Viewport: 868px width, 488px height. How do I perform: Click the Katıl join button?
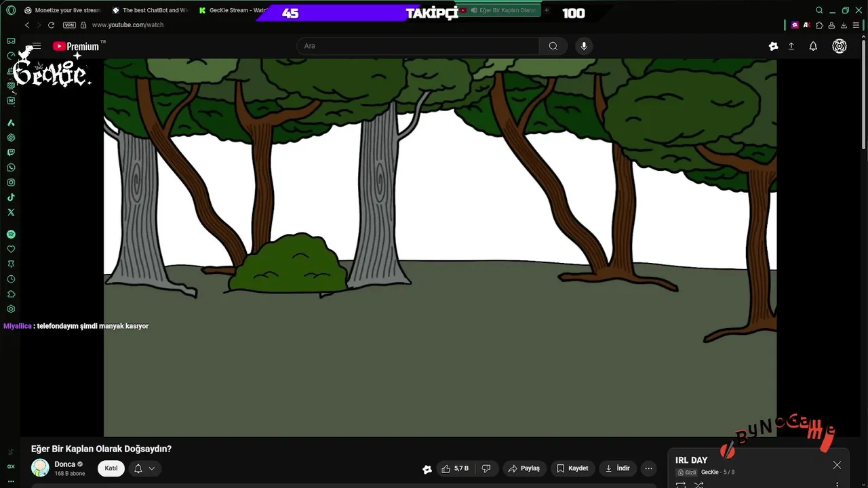pos(111,468)
